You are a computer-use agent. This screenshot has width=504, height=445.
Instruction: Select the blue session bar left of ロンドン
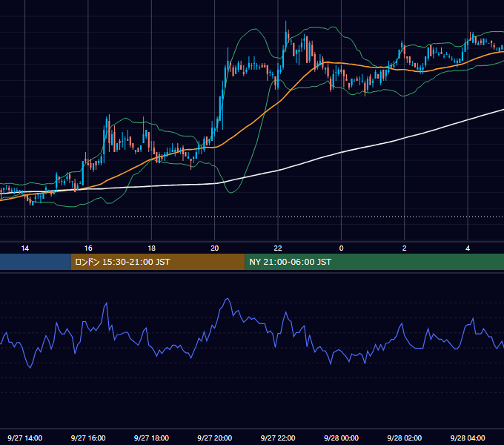click(x=36, y=262)
